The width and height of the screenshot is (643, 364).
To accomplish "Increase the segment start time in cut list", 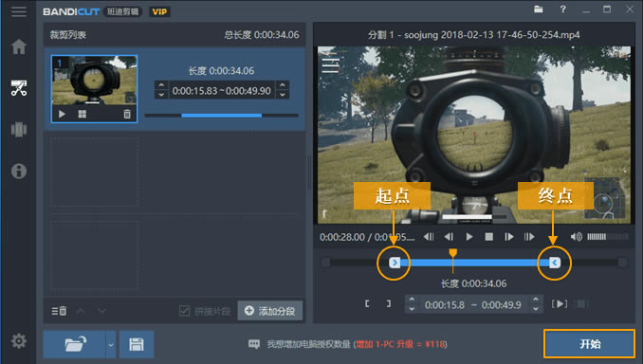I will point(161,85).
